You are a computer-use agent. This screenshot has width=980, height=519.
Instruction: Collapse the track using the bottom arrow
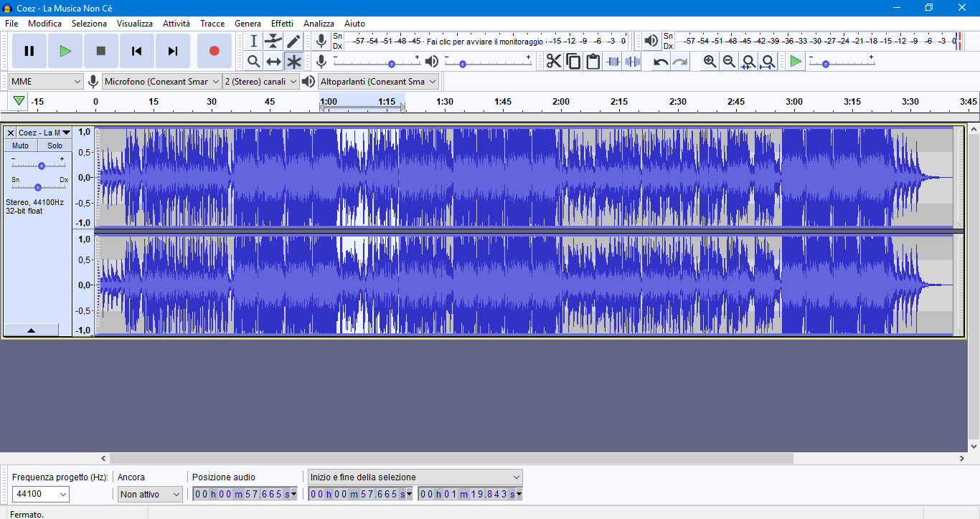coord(31,330)
